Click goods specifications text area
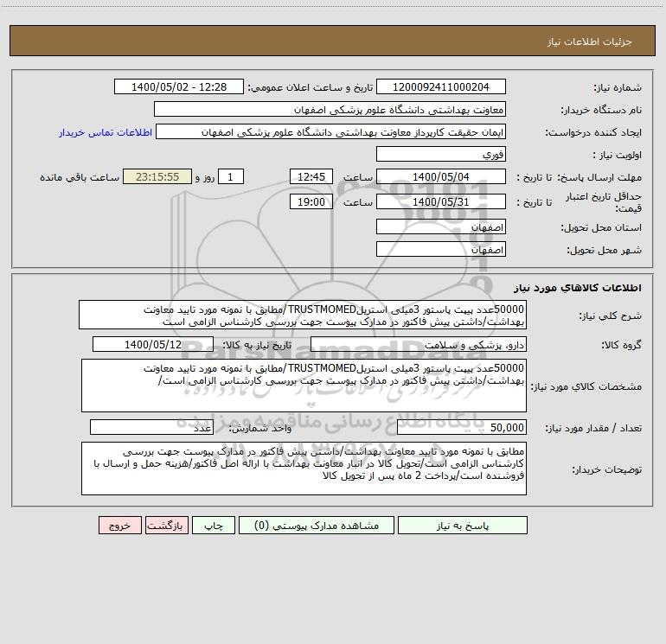Image resolution: width=666 pixels, height=644 pixels. click(x=304, y=386)
